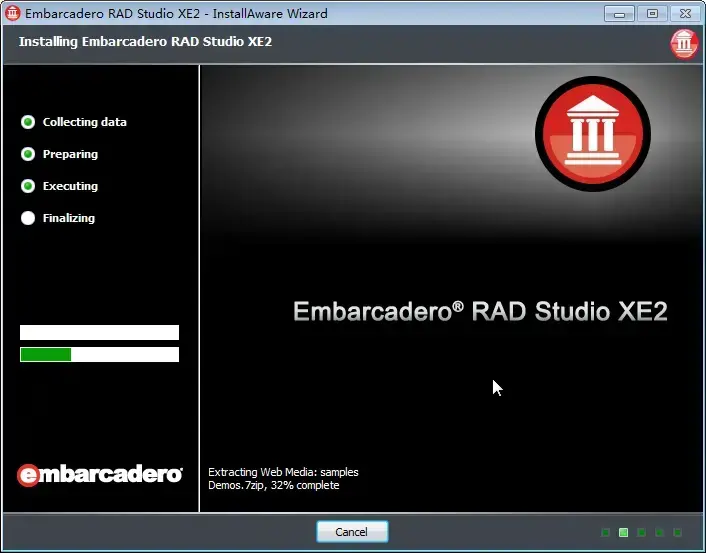This screenshot has height=553, width=706.
Task: Click the bright green activity indicator square
Action: [x=624, y=533]
